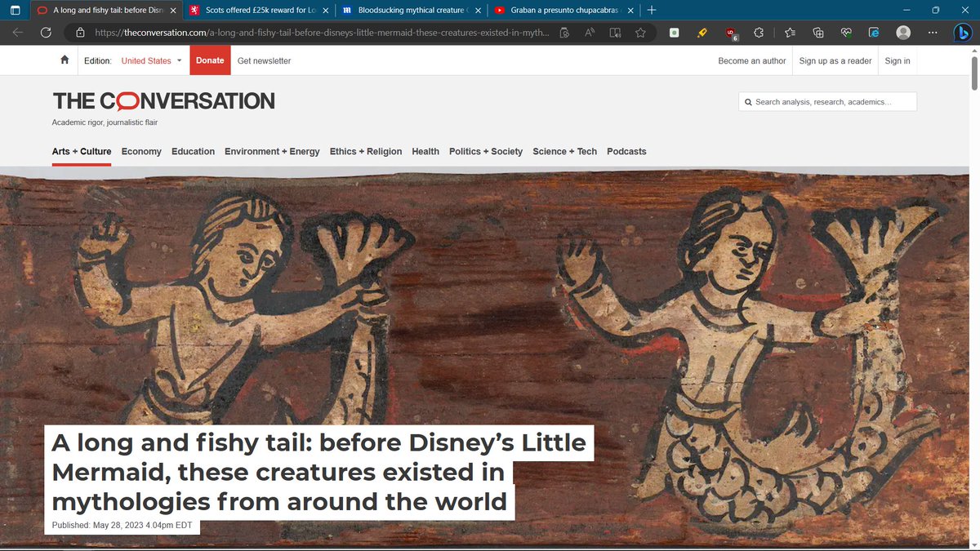980x551 pixels.
Task: Click the red Donate button
Action: [x=210, y=60]
